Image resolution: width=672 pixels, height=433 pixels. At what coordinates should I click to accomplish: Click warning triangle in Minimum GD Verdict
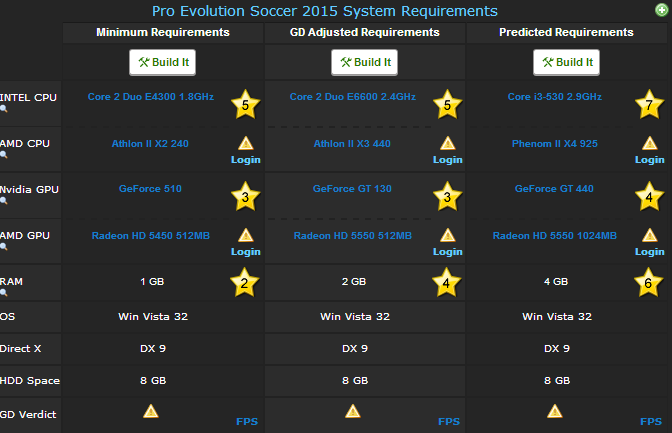(151, 411)
